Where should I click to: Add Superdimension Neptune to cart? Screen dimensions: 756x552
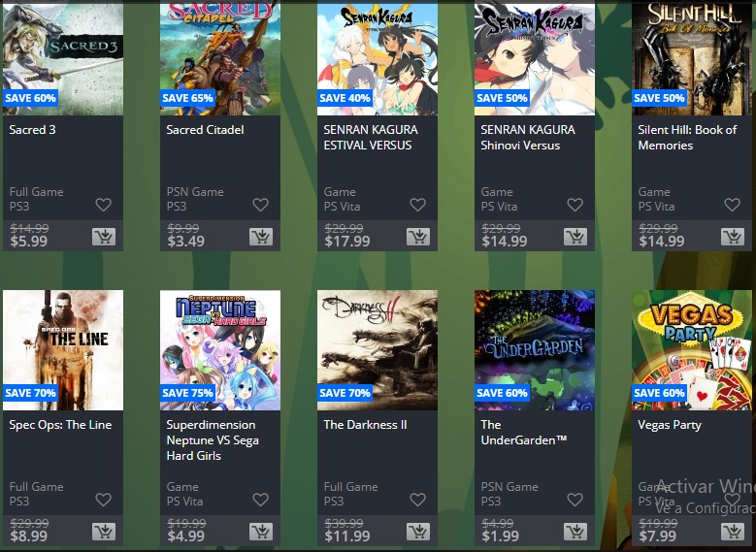(261, 532)
